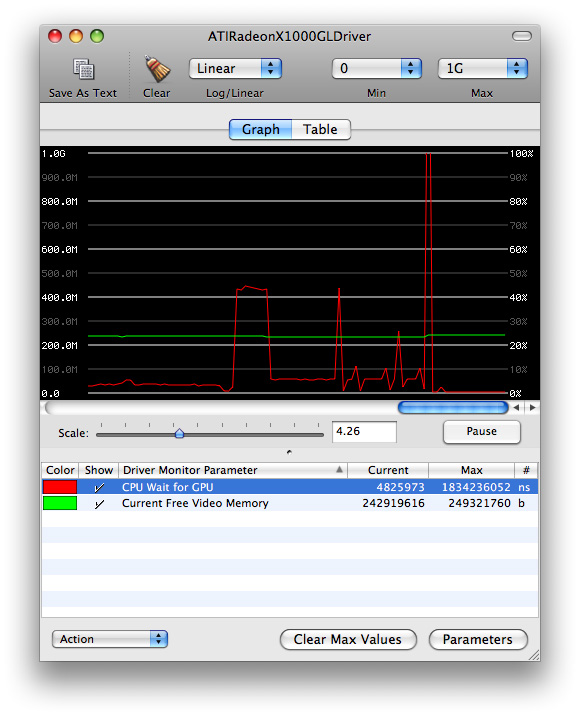Screen dimensions: 580x716
Task: Click the Clear broom icon
Action: click(157, 69)
